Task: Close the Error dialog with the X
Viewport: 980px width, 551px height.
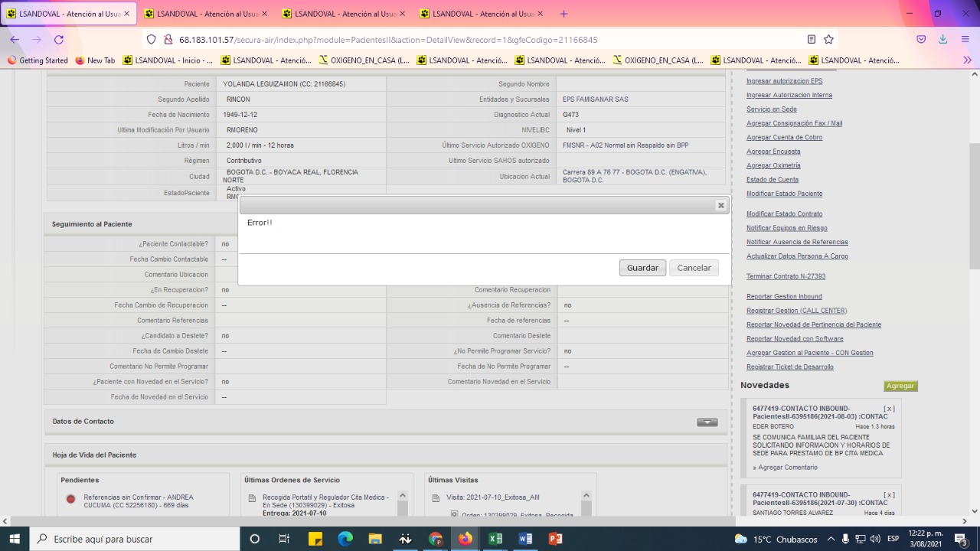Action: (720, 205)
